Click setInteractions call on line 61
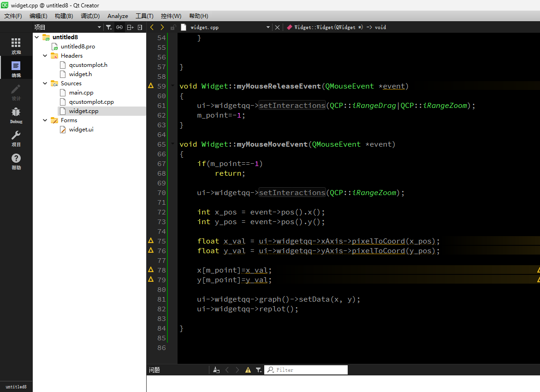540x392 pixels. pyautogui.click(x=292, y=106)
